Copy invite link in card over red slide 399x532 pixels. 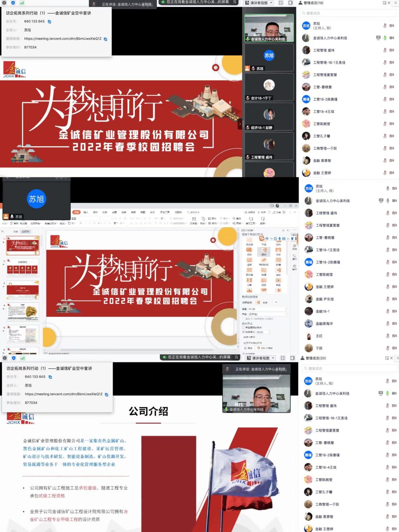(x=105, y=39)
